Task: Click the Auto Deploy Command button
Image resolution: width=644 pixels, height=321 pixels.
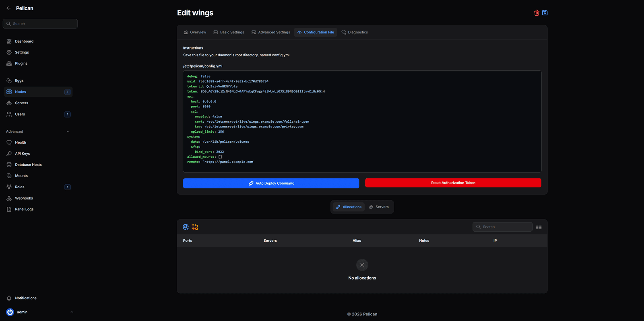Action: point(271,183)
